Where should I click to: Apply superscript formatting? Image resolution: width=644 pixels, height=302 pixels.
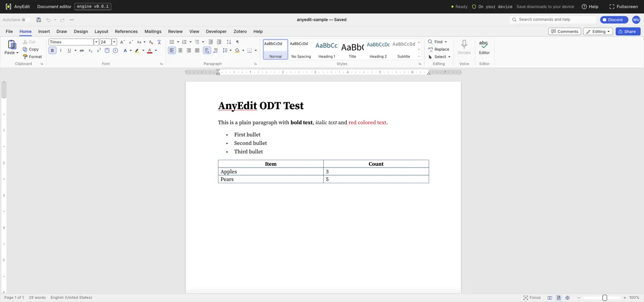[x=98, y=51]
